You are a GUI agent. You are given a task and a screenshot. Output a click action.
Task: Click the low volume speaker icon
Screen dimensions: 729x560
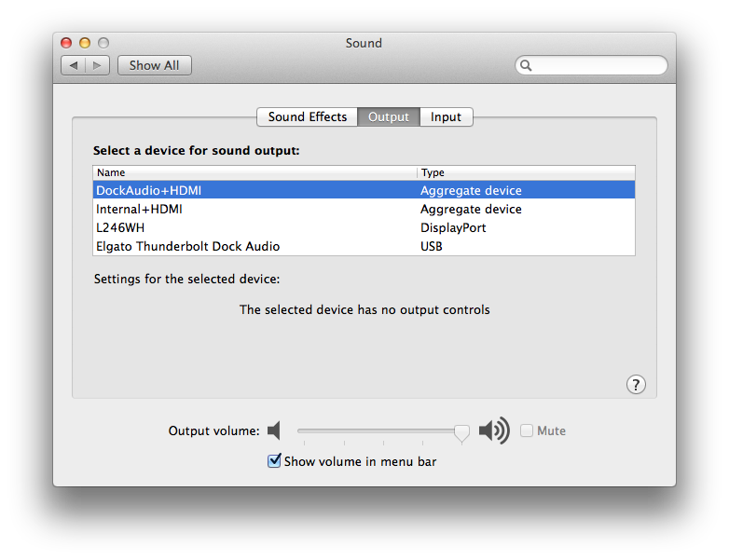(x=274, y=430)
